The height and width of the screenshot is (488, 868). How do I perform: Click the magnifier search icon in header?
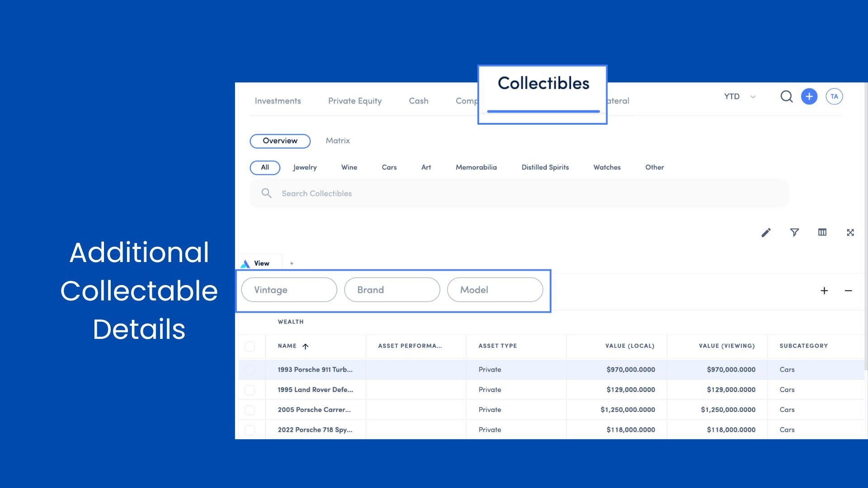[786, 97]
